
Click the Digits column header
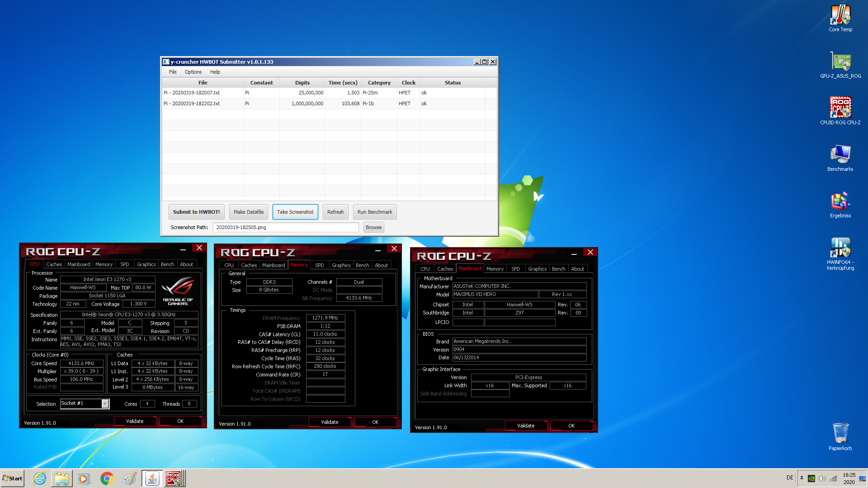pos(302,83)
